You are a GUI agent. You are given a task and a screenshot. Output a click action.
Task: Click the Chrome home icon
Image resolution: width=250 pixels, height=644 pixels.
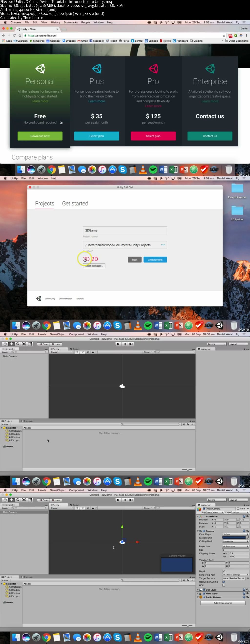(x=20, y=36)
